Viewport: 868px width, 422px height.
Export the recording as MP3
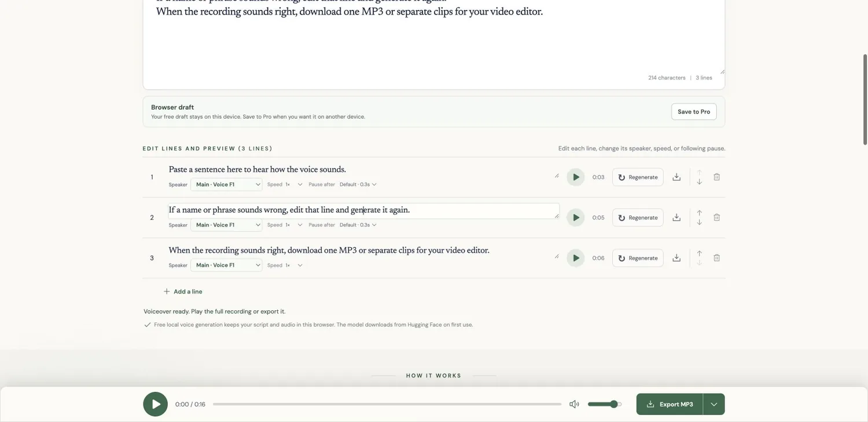(x=670, y=404)
